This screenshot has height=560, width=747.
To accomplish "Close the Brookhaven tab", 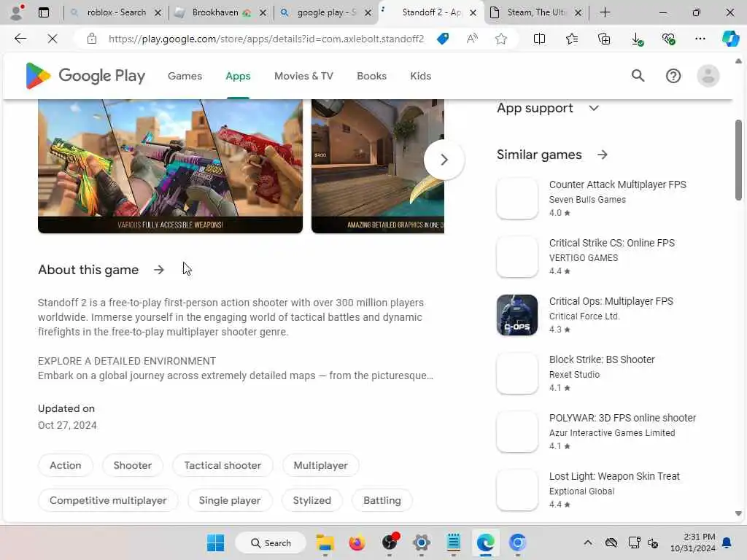I will click(x=263, y=13).
